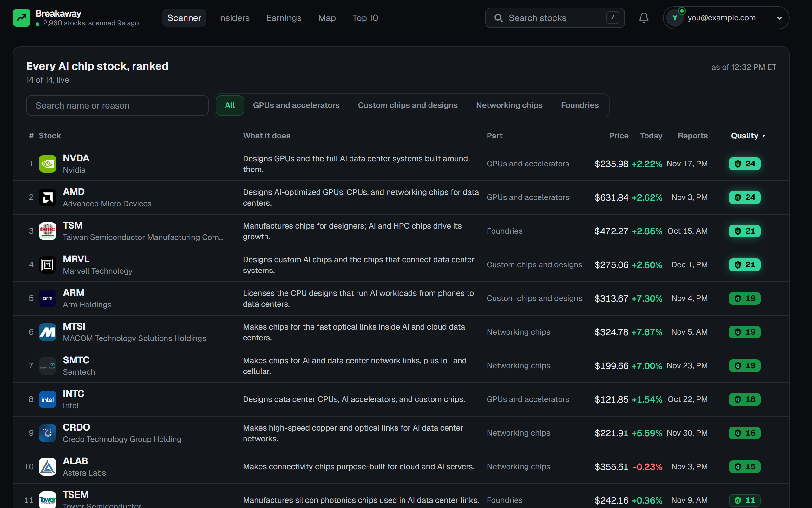Screen dimensions: 812x508
Task: Click the Arm Holdings logo icon
Action: pos(47,298)
